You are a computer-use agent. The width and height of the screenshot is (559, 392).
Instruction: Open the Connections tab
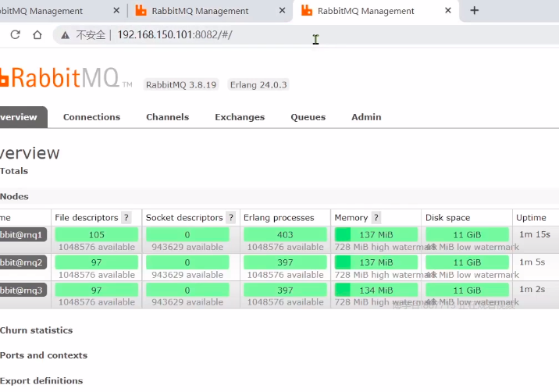pos(91,117)
